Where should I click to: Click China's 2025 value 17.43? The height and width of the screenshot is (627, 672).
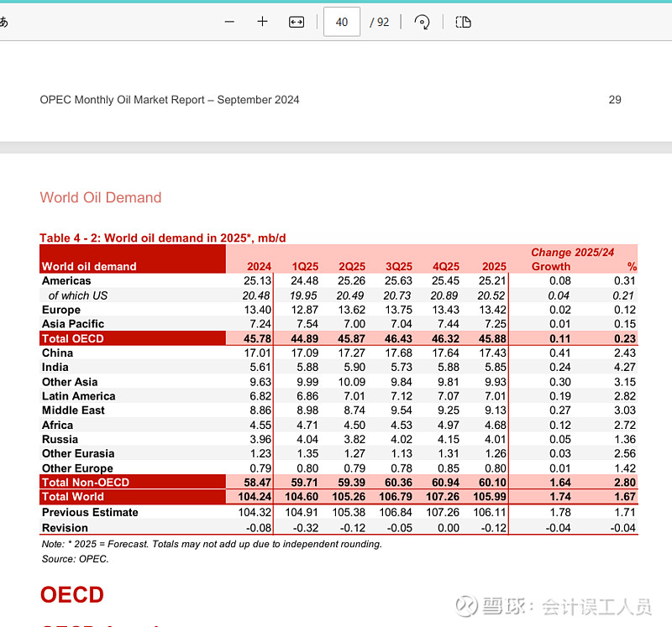pos(492,353)
